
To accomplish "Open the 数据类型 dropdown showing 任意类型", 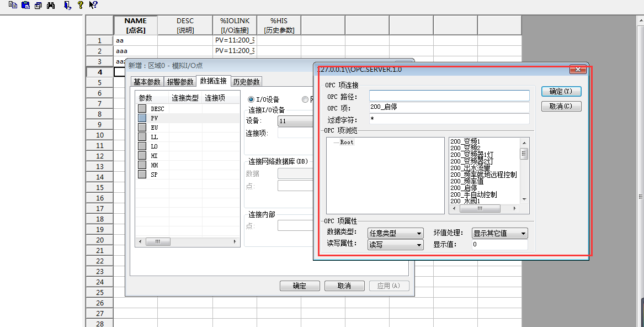I will point(396,233).
